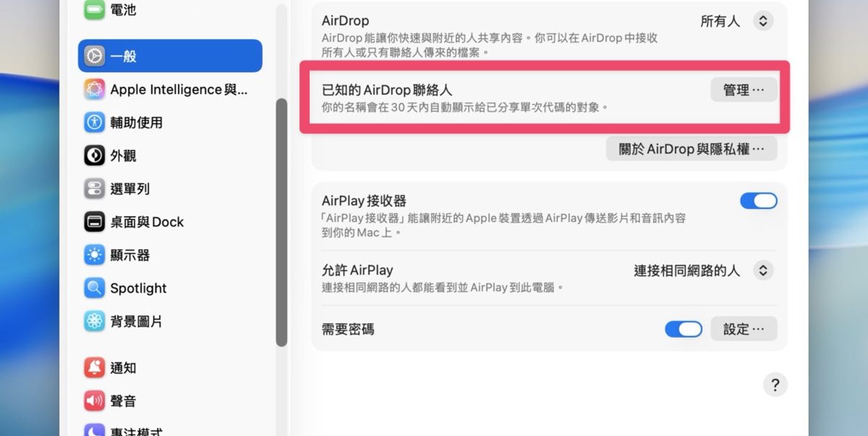Click the Apple Intelligence sidebar icon
868x436 pixels.
pyautogui.click(x=95, y=90)
